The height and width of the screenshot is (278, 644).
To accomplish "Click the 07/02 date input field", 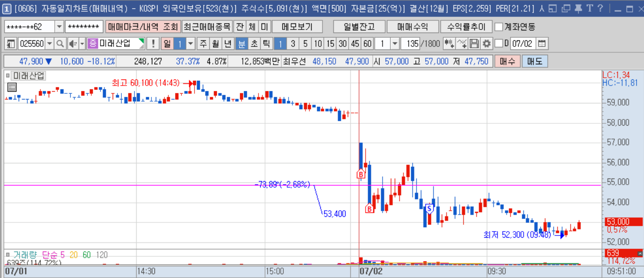I will tap(523, 43).
